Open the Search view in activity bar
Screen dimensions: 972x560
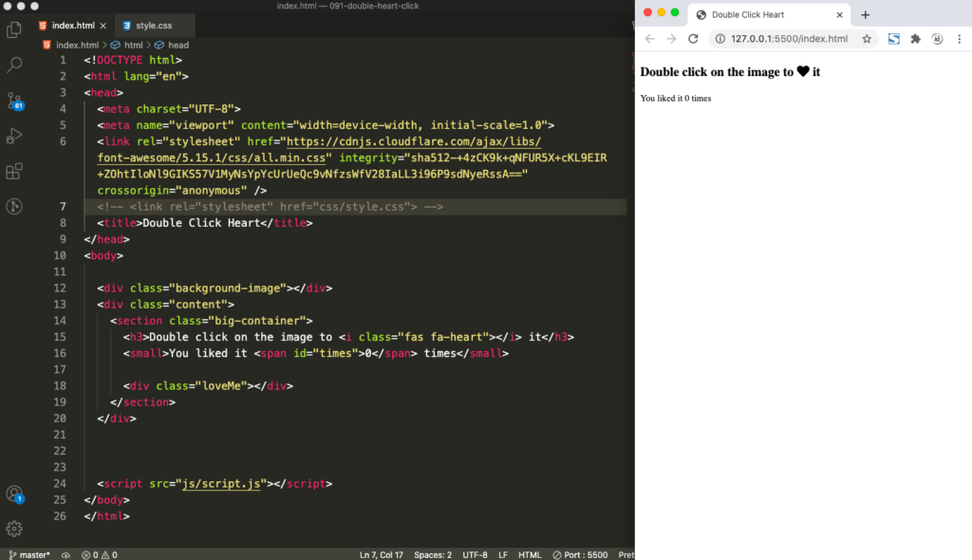14,65
